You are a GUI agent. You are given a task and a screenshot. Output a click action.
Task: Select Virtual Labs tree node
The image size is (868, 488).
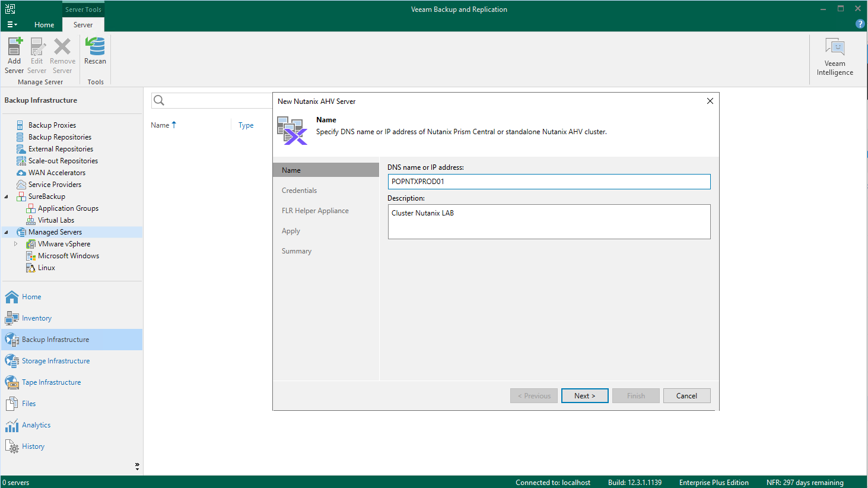point(56,220)
